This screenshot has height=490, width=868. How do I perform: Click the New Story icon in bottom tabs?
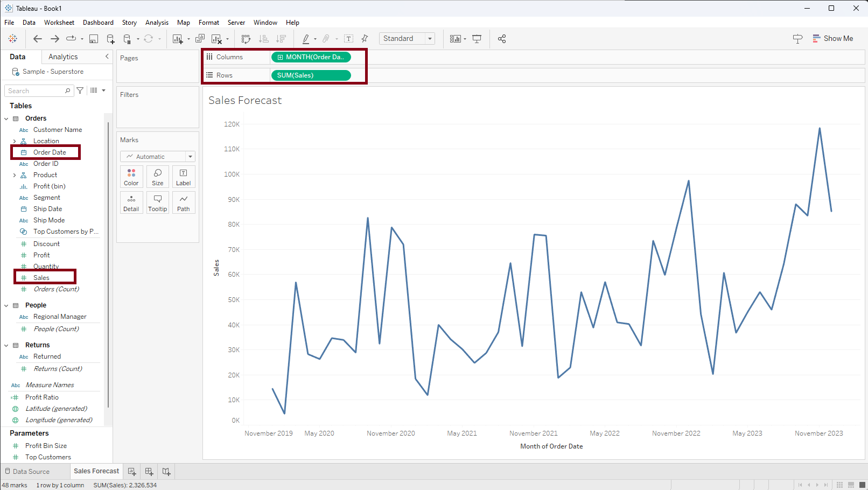click(x=166, y=472)
